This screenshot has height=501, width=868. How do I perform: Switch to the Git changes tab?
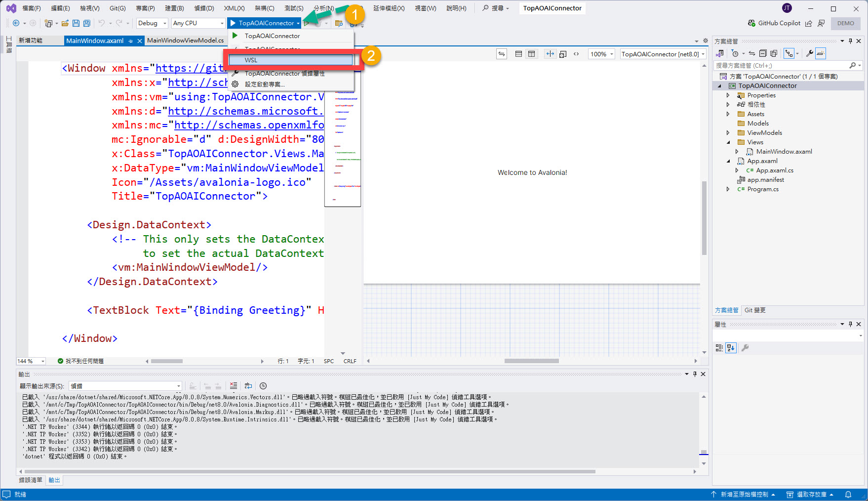pos(755,310)
